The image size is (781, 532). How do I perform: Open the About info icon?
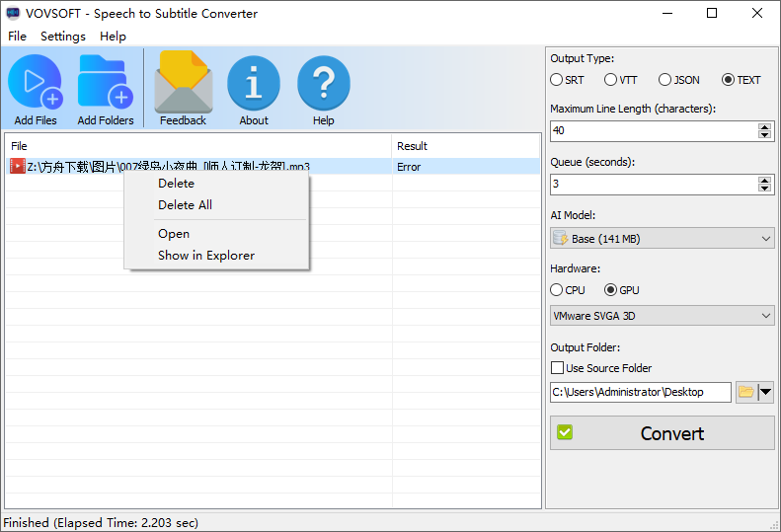254,83
